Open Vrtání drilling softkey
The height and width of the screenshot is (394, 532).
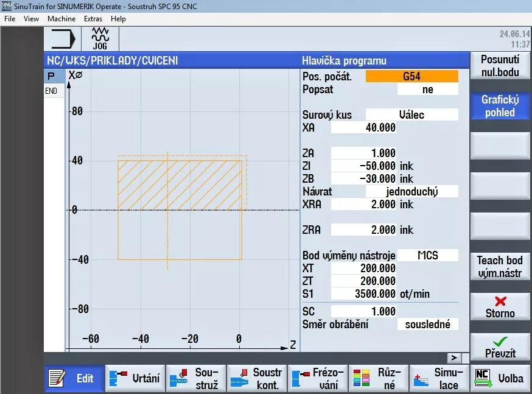coord(135,378)
